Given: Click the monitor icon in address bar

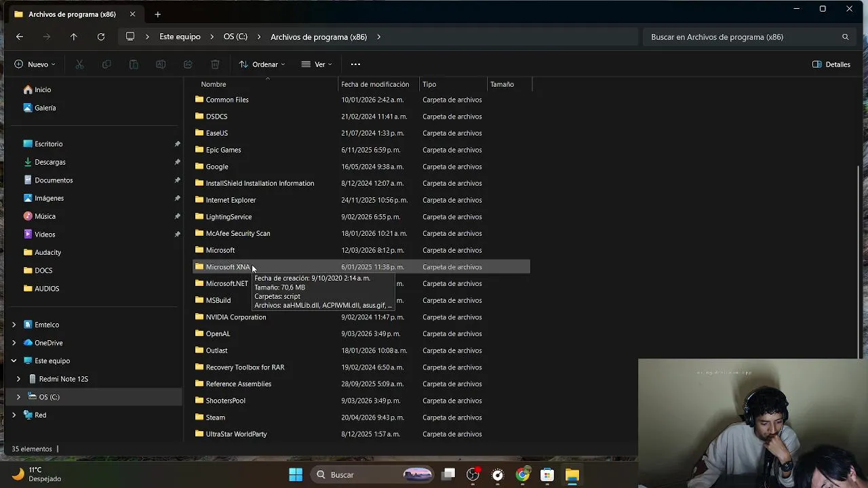Looking at the screenshot, I should (130, 37).
